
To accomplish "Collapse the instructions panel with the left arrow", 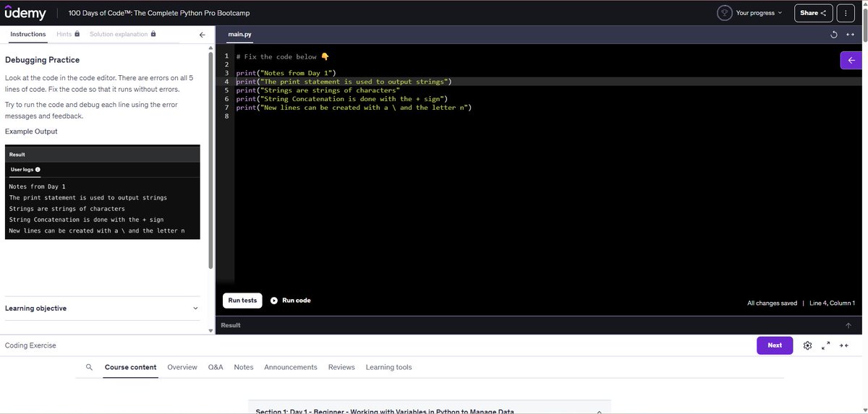I will click(202, 35).
